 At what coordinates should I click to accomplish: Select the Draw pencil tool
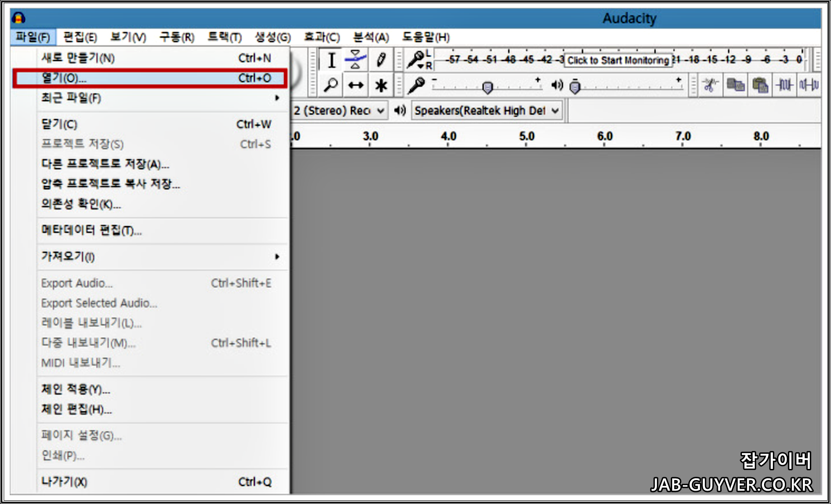tap(381, 60)
